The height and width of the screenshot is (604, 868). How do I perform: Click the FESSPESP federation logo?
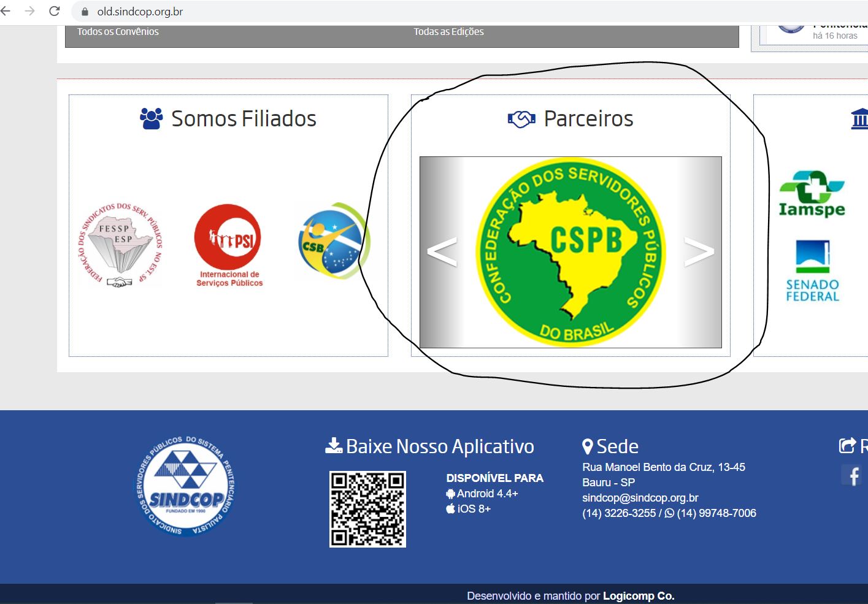click(x=120, y=245)
